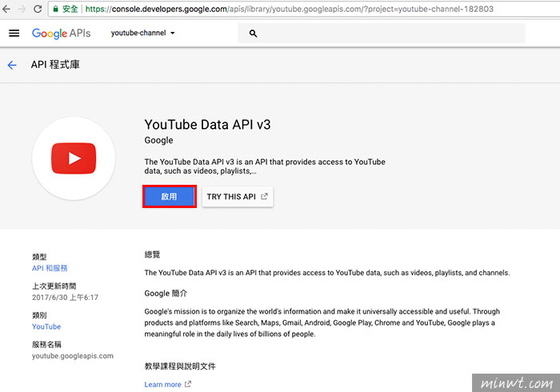Viewport: 560px width, 392px height.
Task: Click the secure padlock icon
Action: (55, 9)
